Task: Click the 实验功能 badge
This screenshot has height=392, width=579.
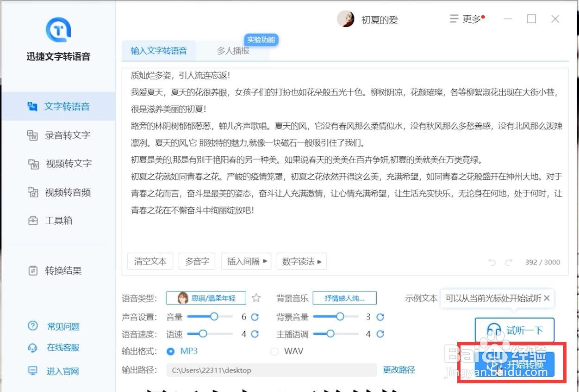Action: [x=261, y=40]
